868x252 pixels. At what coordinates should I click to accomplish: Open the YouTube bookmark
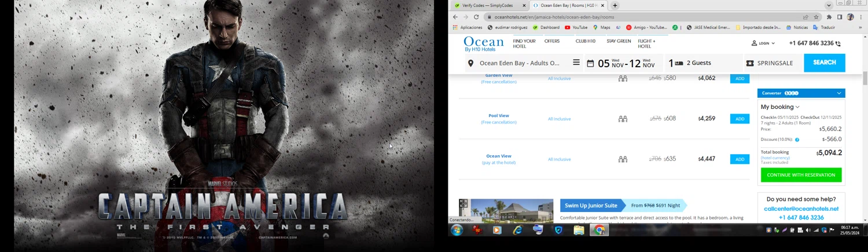(576, 27)
